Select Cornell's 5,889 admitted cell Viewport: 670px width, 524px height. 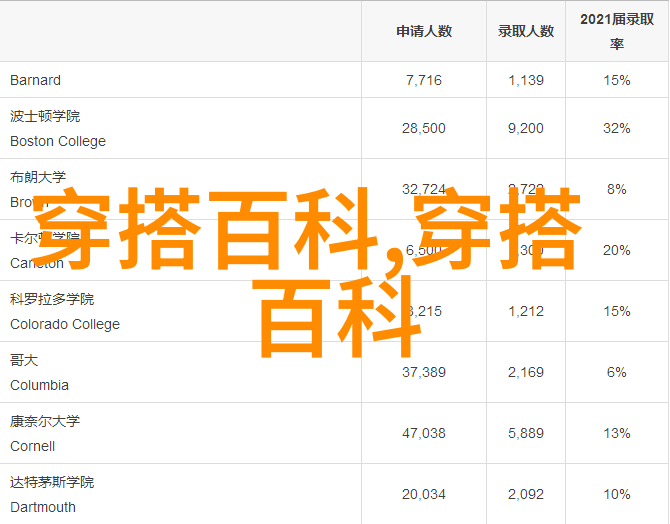[525, 433]
